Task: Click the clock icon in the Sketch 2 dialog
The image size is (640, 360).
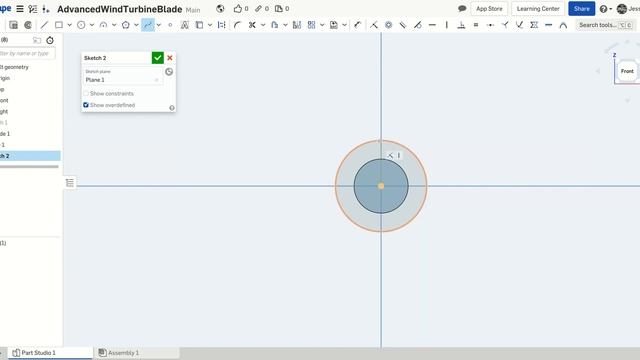Action: click(x=169, y=72)
